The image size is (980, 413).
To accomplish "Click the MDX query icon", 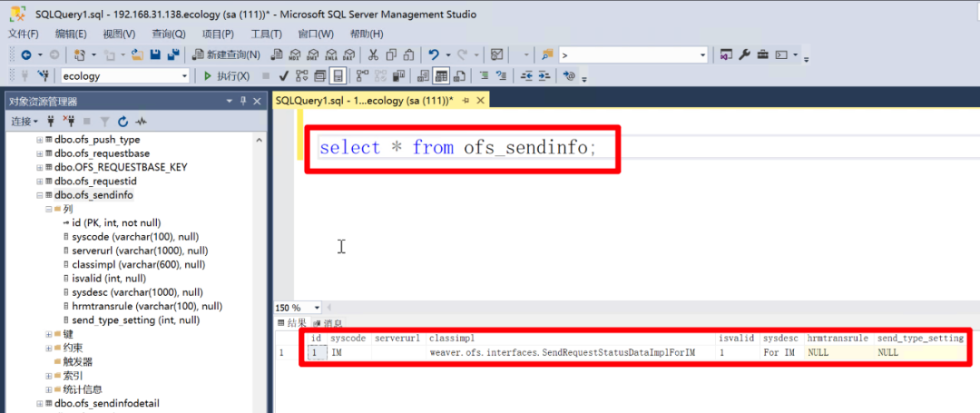I will pyautogui.click(x=295, y=55).
